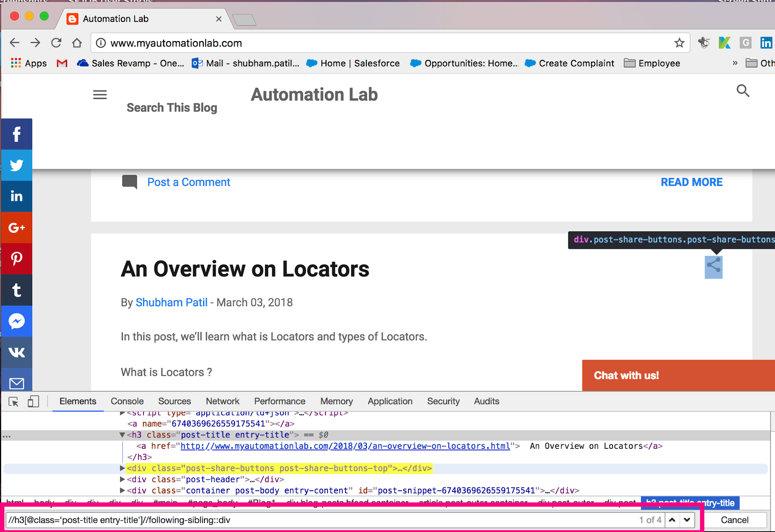Switch to the Console tab in DevTools
The width and height of the screenshot is (775, 532).
click(127, 401)
